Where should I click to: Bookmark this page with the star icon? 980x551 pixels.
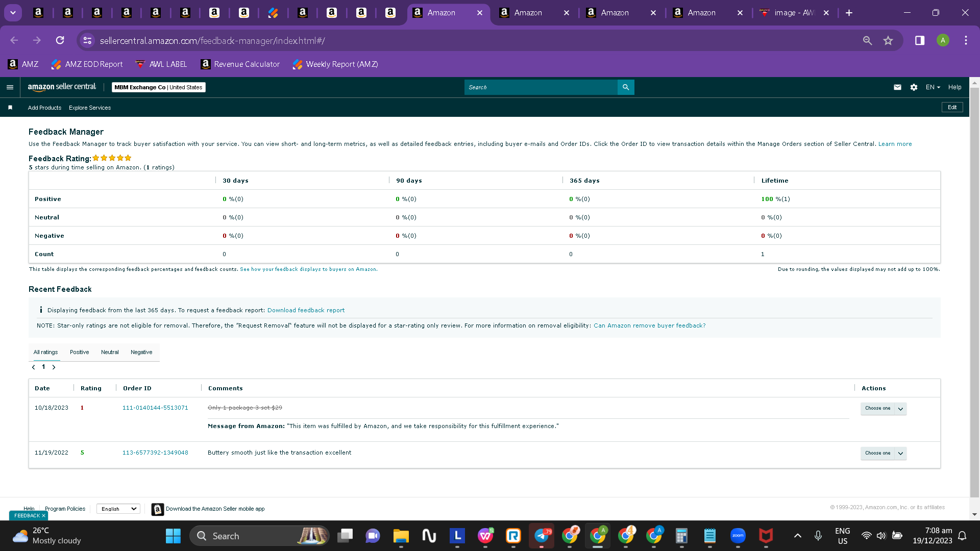(x=888, y=40)
